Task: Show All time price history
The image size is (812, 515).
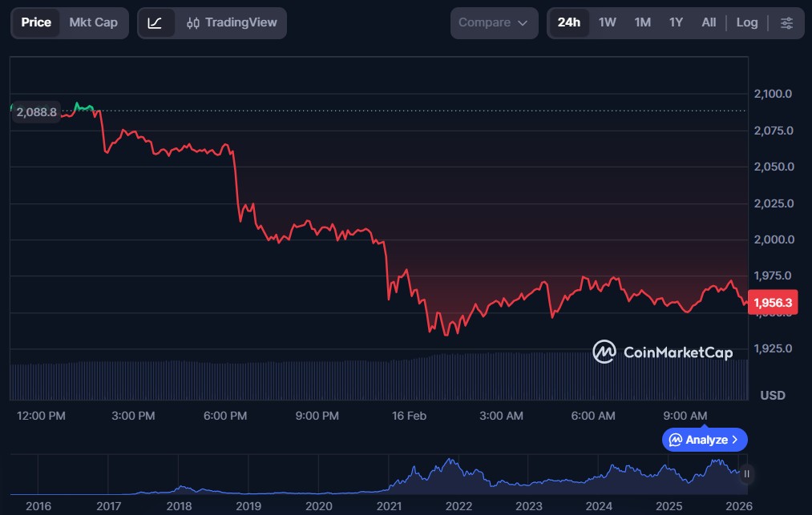Action: click(709, 22)
